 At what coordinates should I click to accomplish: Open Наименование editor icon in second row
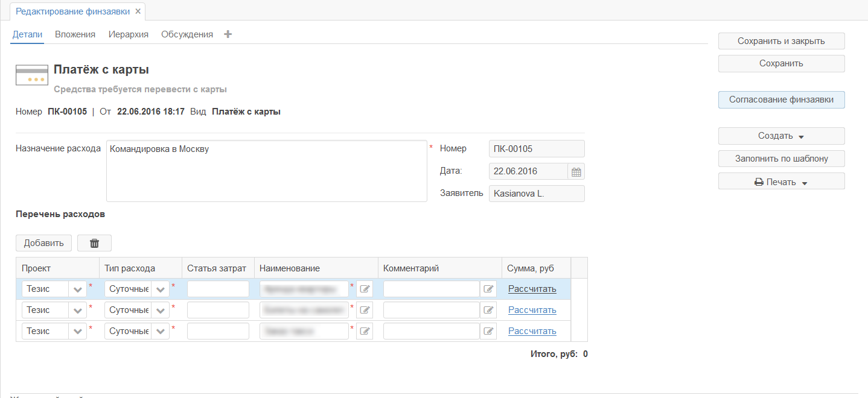pyautogui.click(x=365, y=310)
